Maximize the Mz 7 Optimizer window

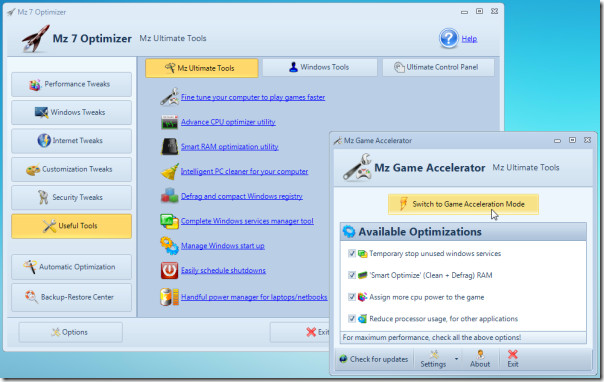tap(479, 12)
